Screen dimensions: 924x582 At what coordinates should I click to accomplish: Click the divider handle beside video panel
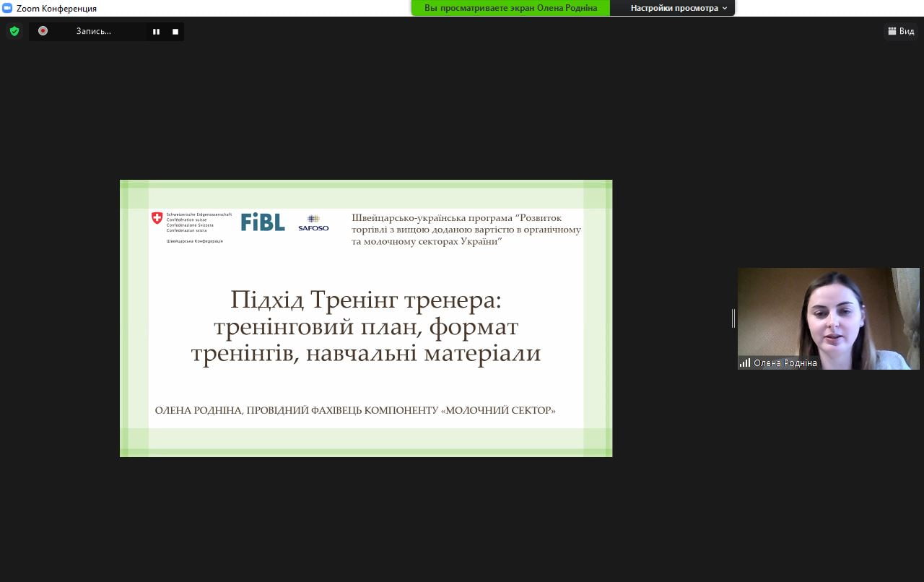tap(733, 318)
